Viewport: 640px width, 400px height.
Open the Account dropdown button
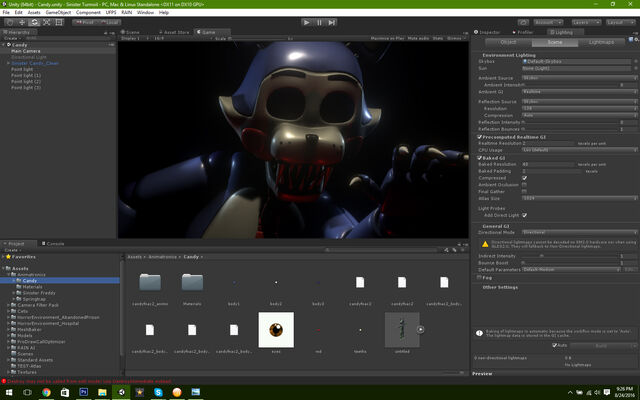coord(548,22)
